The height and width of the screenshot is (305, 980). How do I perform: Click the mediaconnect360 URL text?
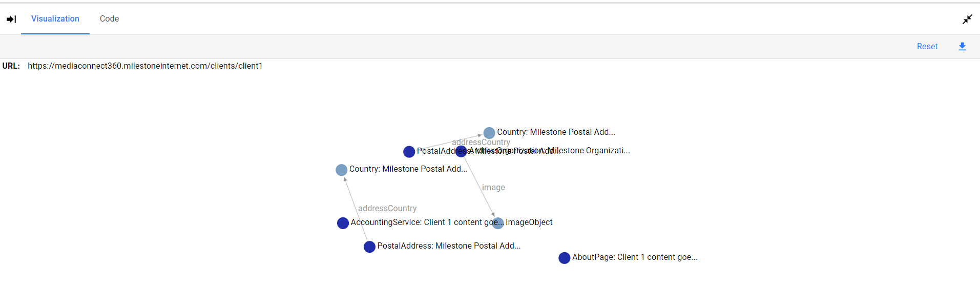click(x=145, y=66)
